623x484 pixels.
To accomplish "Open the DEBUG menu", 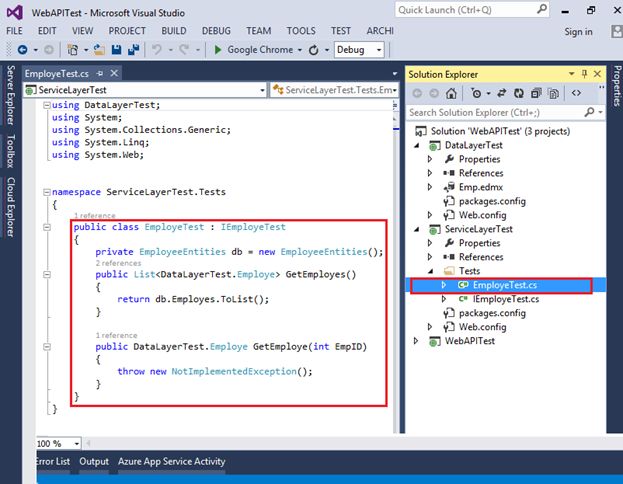I will click(x=216, y=31).
